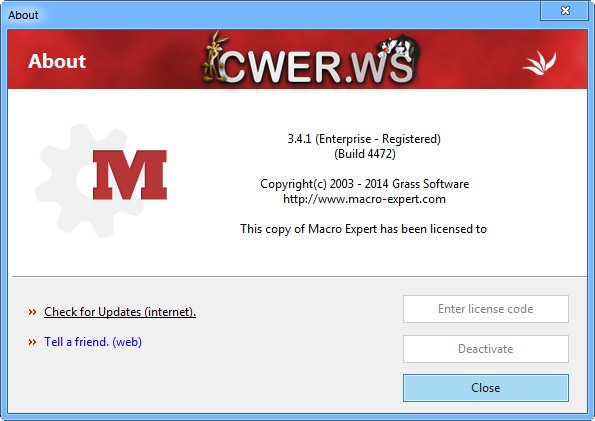
Task: Click the Enter license code button
Action: coord(486,309)
